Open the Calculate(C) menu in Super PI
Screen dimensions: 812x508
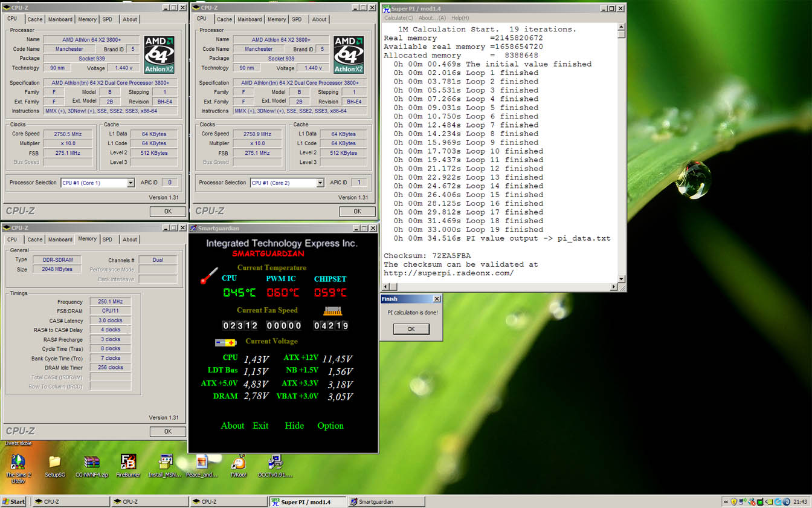tap(399, 18)
